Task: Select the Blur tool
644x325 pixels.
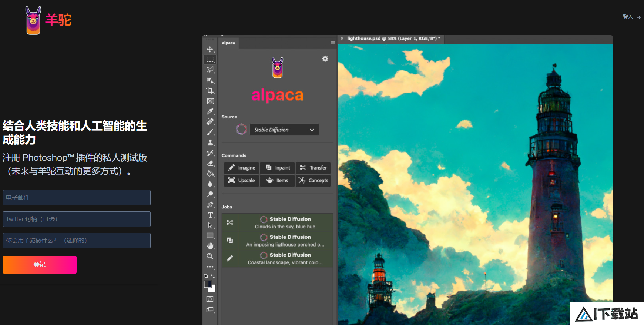Action: click(210, 184)
